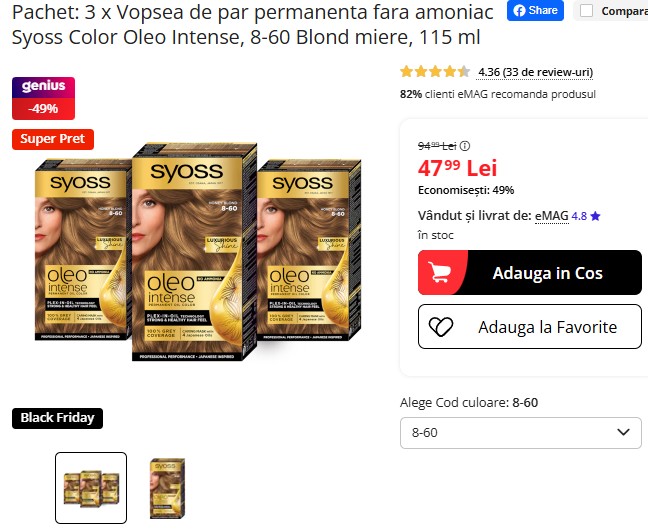Open the main Syoss product image
The width and height of the screenshot is (648, 529).
tap(198, 251)
